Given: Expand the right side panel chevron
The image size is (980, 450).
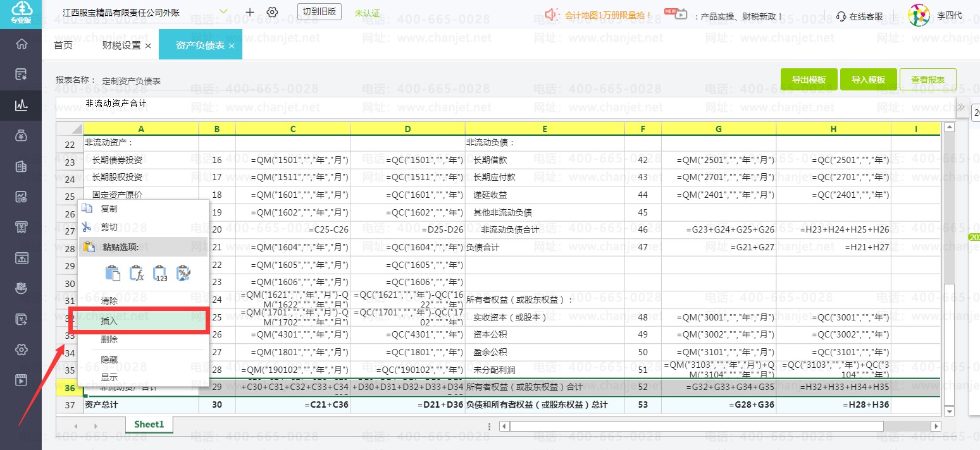Looking at the screenshot, I should pyautogui.click(x=960, y=106).
